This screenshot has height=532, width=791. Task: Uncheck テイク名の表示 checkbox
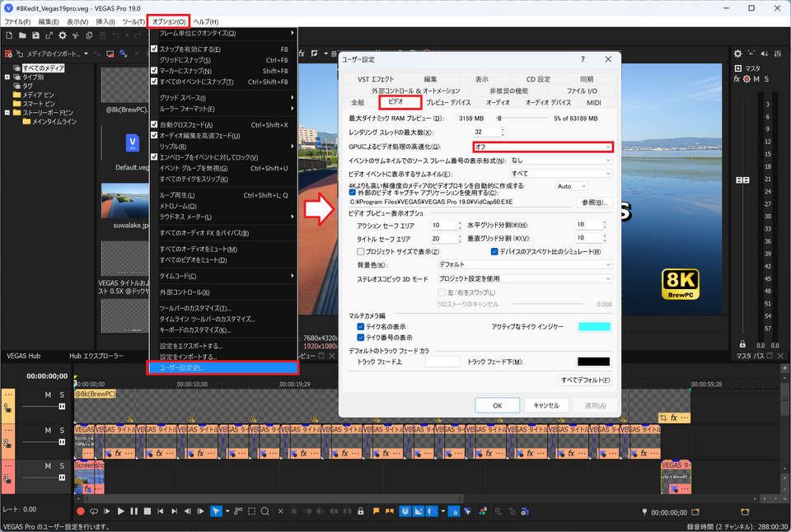(361, 326)
